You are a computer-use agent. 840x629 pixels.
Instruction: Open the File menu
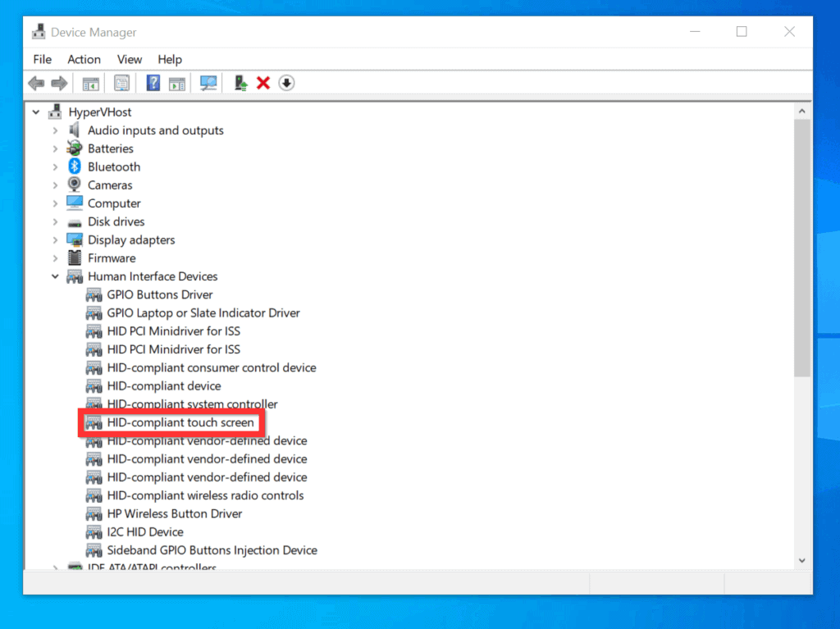point(43,60)
